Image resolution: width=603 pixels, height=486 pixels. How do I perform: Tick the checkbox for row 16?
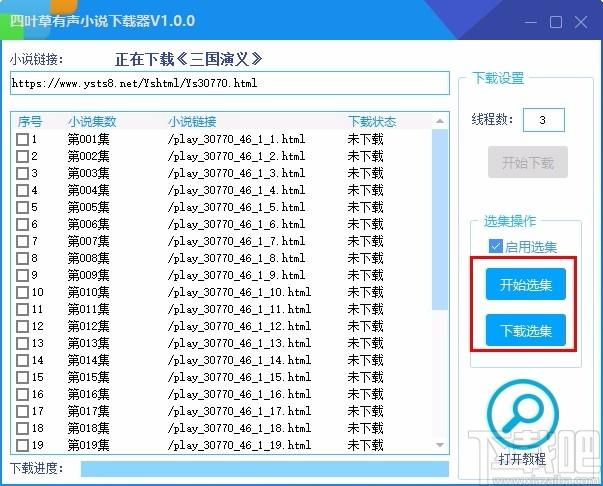[x=22, y=394]
